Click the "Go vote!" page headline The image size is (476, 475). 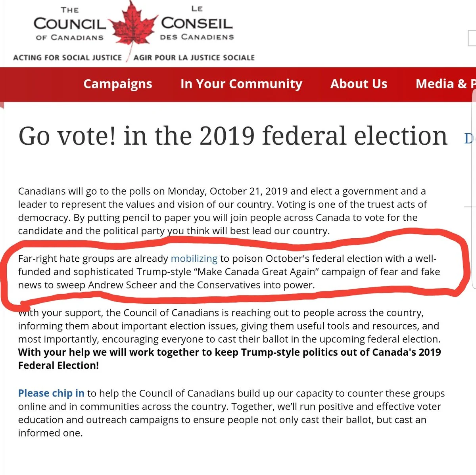tap(233, 136)
